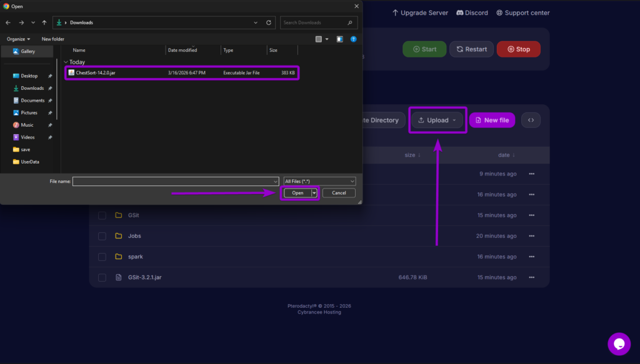Open the 'All Files' file type dropdown
The width and height of the screenshot is (640, 364).
[x=319, y=181]
